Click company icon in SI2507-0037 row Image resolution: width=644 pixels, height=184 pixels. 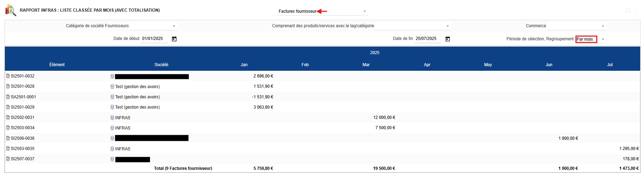tap(112, 159)
